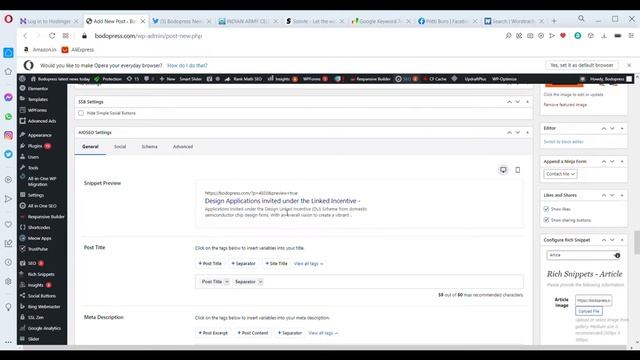Click View all tags under Post Title

(x=309, y=264)
